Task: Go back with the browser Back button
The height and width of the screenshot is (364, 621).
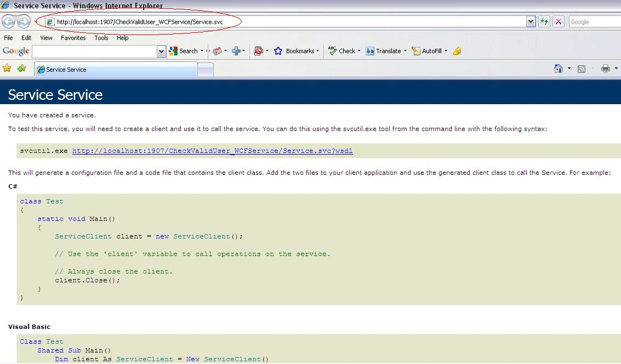Action: tap(8, 21)
